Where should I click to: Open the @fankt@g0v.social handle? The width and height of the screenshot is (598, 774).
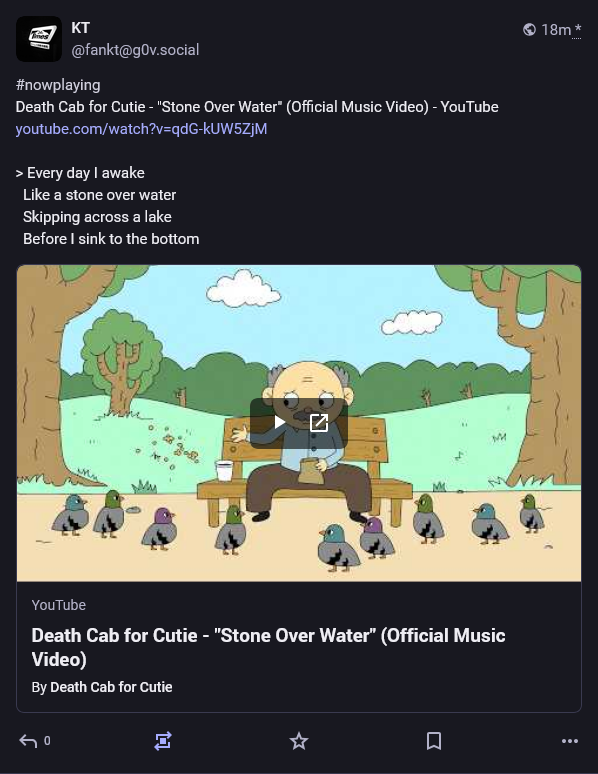pyautogui.click(x=135, y=50)
